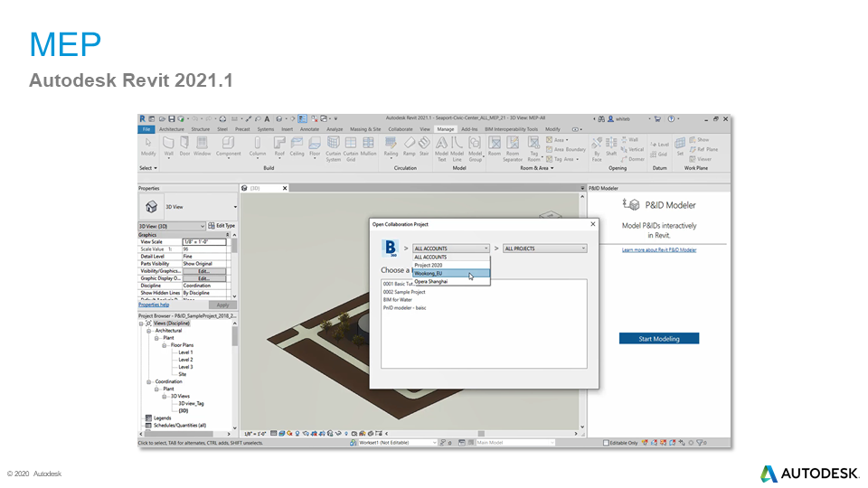Collapse the 3D Views tree node
Image resolution: width=868 pixels, height=488 pixels.
(164, 397)
